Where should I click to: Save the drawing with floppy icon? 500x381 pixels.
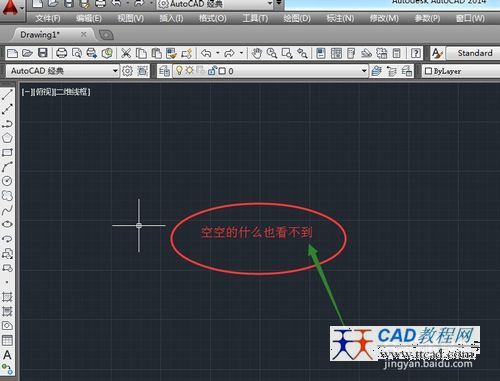[x=43, y=53]
